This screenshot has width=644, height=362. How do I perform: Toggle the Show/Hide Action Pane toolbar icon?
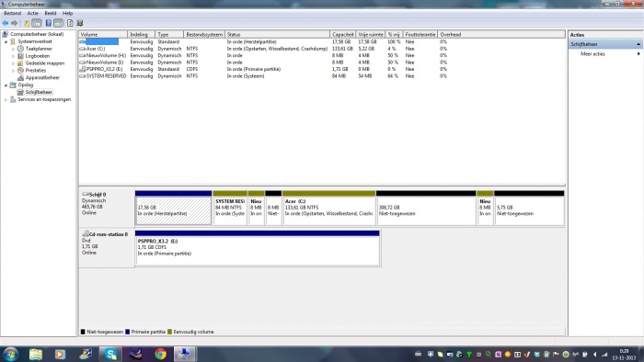[x=59, y=23]
